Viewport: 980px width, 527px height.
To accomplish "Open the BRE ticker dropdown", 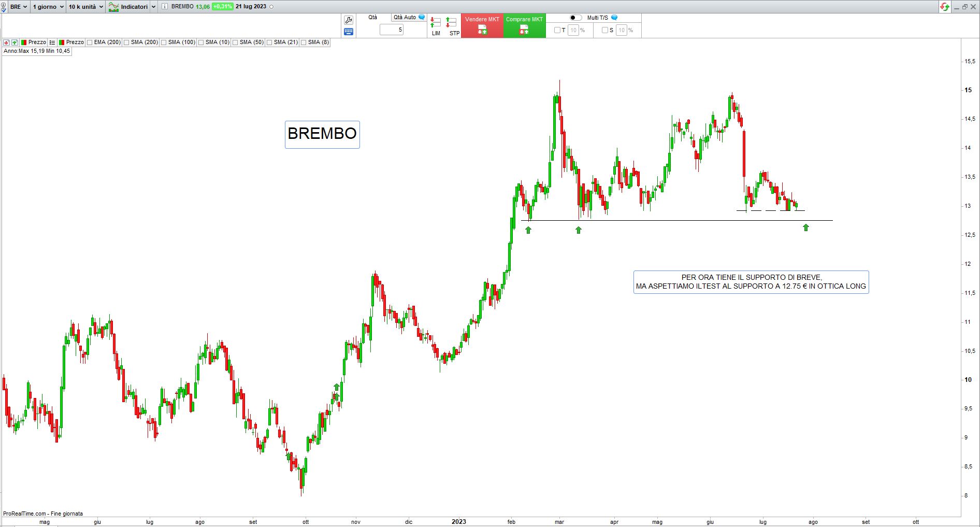I will click(x=19, y=7).
